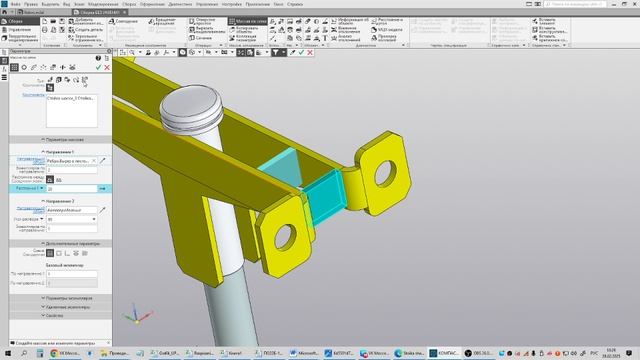Collapse the 'Параметры массива' section
640x360 pixels.
[60, 140]
